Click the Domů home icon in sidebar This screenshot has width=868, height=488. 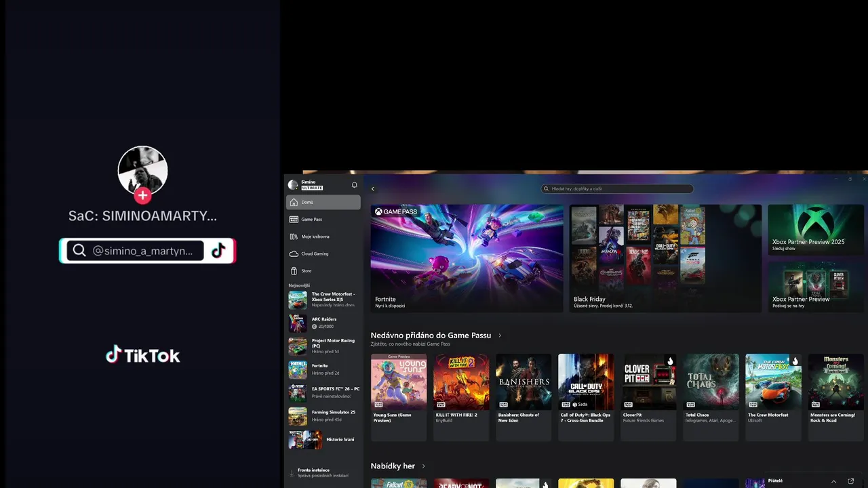click(294, 202)
